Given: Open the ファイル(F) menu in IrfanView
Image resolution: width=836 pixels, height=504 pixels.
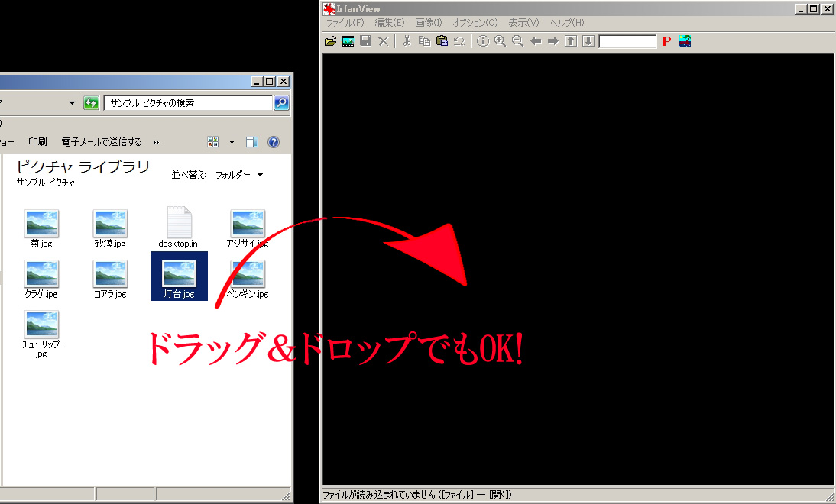Looking at the screenshot, I should (345, 22).
